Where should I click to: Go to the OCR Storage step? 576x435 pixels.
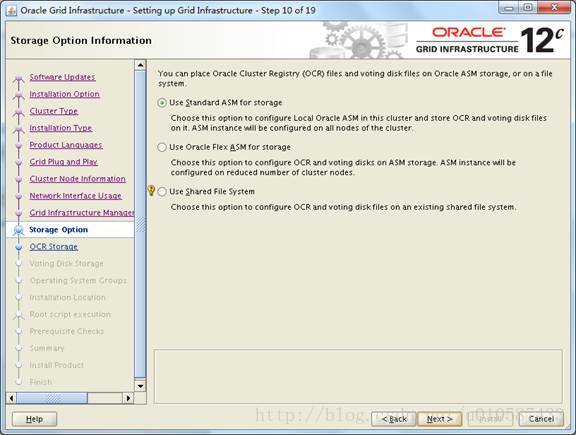tap(54, 247)
